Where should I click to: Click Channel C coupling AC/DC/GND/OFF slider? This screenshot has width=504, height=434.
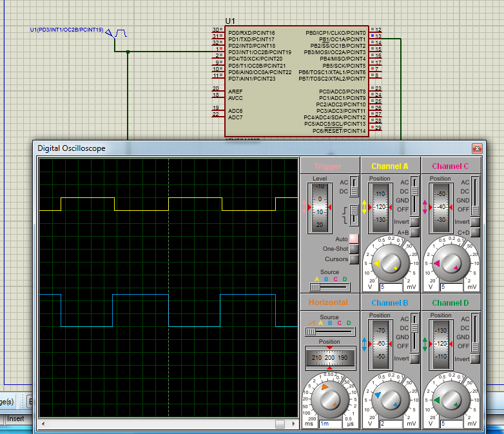(x=475, y=196)
